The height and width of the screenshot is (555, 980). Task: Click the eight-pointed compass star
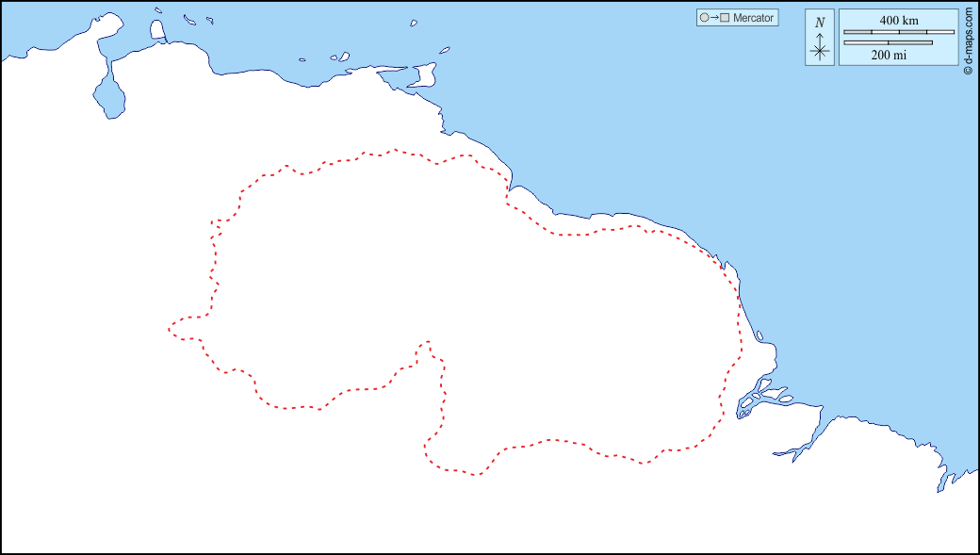820,50
